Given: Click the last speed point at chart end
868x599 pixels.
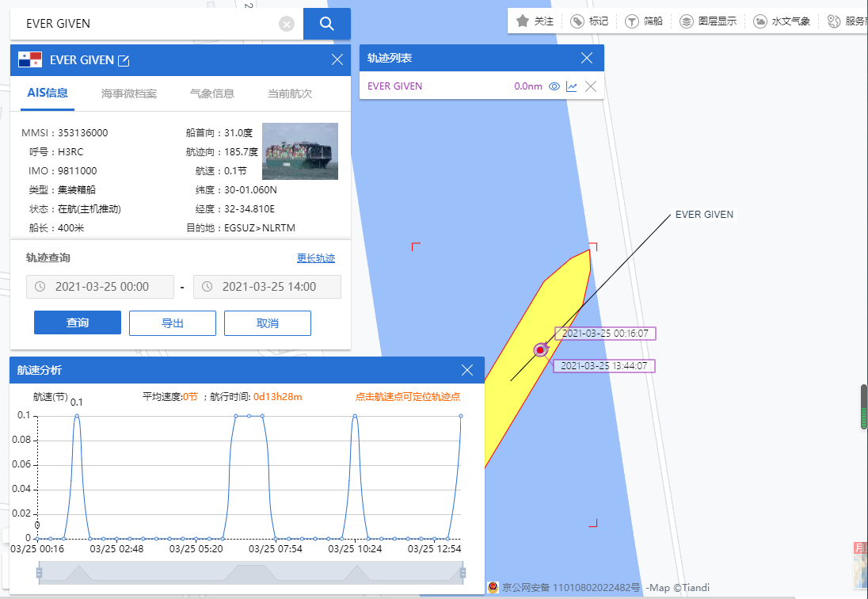Looking at the screenshot, I should click(461, 416).
